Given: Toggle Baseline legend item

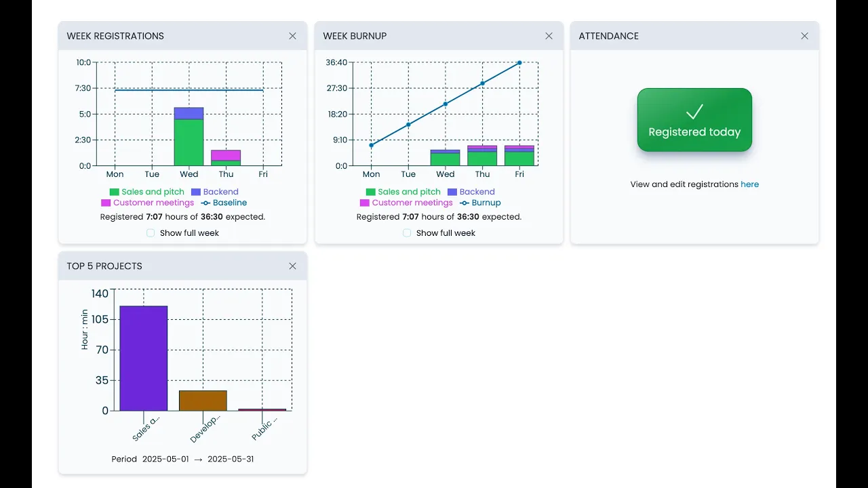Looking at the screenshot, I should point(224,203).
